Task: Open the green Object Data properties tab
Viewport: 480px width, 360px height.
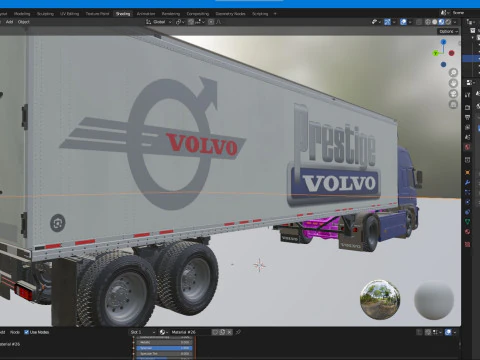Action: click(x=467, y=221)
